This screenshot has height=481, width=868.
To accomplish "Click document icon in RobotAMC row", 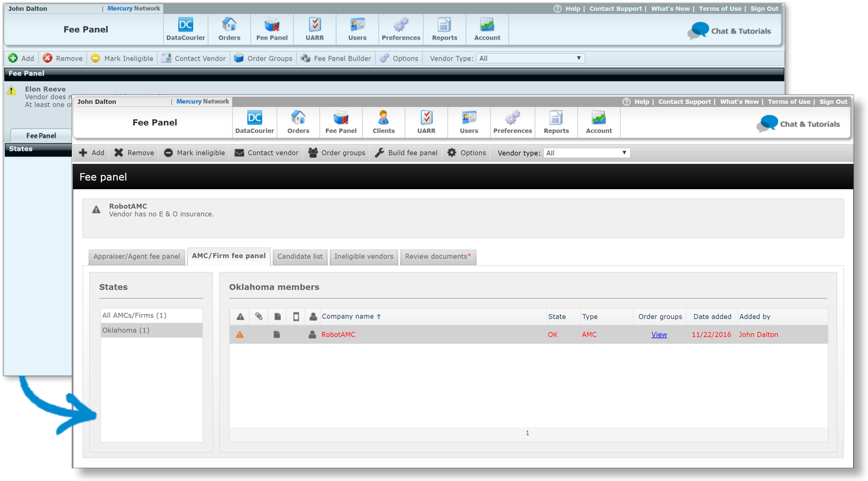I will pos(277,334).
